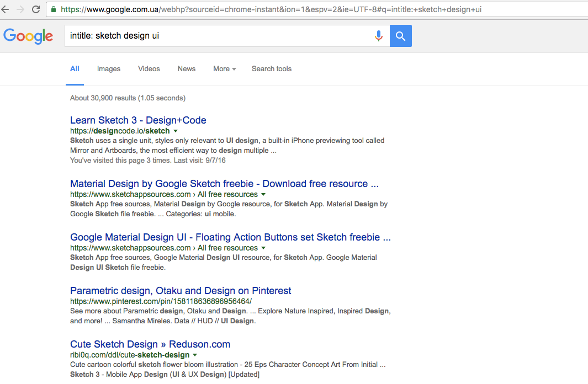Viewport: 588px width, 384px height.
Task: Click the browser forward arrow
Action: click(21, 9)
